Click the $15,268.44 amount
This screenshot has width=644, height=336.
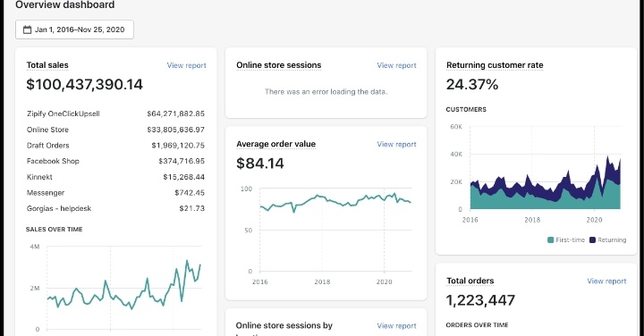pyautogui.click(x=183, y=177)
